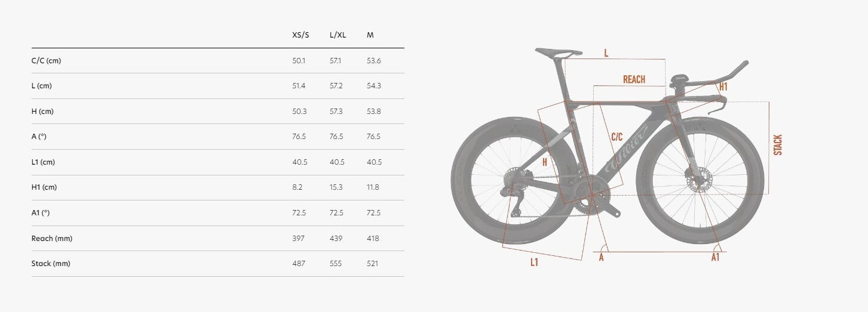868x312 pixels.
Task: Click the A1 (°) row label in the table
Action: [x=41, y=213]
